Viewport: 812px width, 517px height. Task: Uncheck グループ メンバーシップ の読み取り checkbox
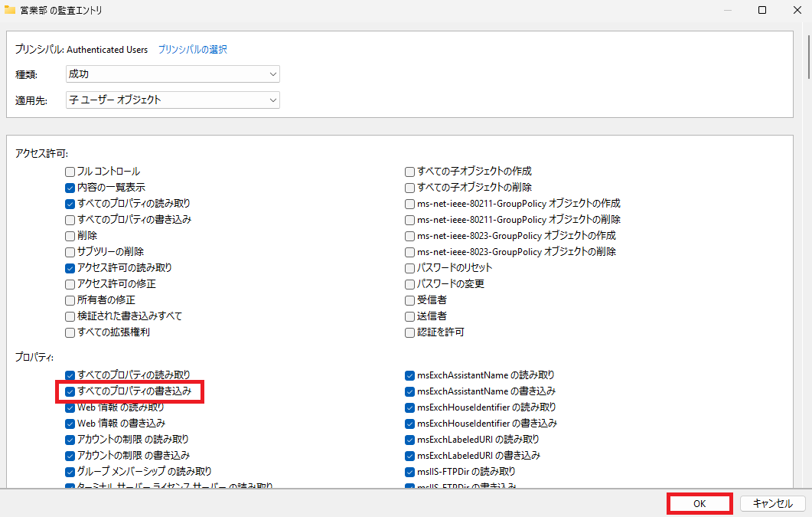click(x=70, y=471)
